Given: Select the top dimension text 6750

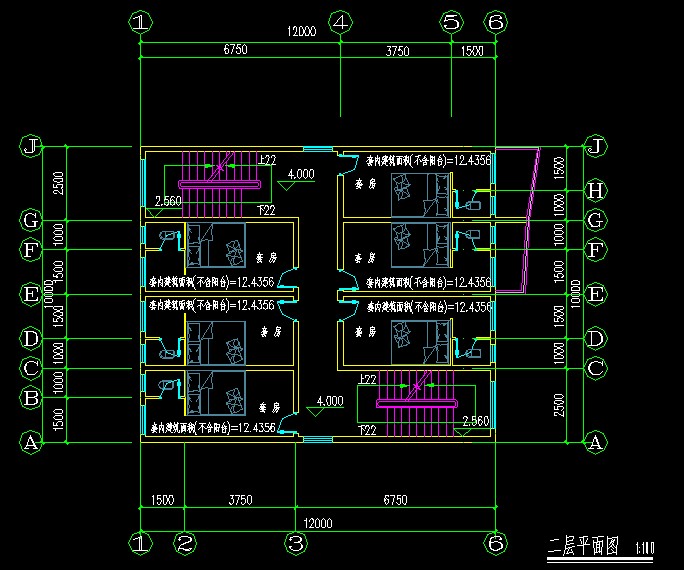Looking at the screenshot, I should [x=236, y=49].
